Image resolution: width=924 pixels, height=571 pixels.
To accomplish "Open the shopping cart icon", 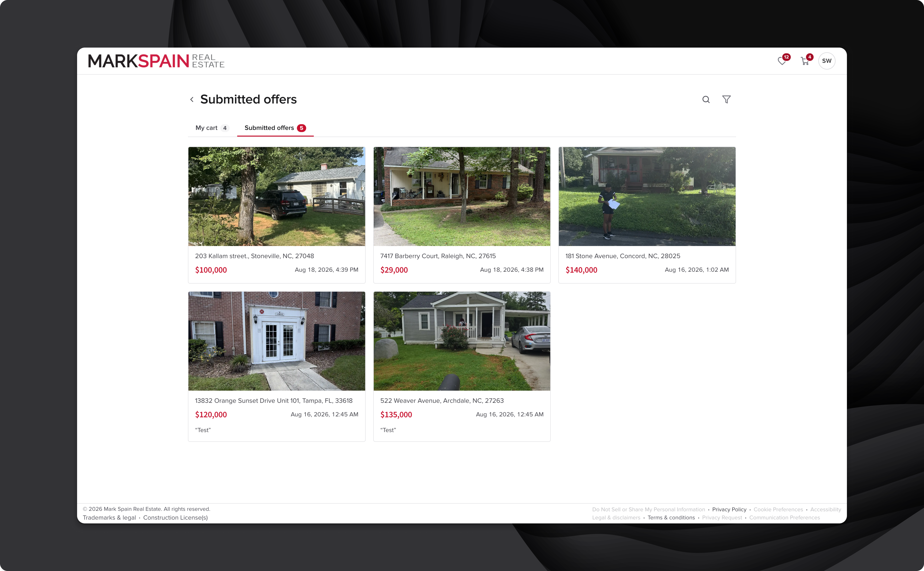I will pyautogui.click(x=805, y=61).
